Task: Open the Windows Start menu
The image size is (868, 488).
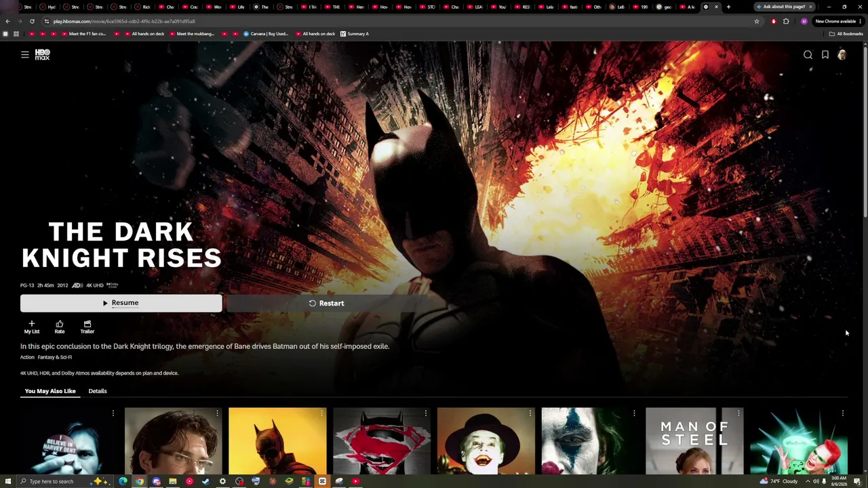Action: tap(7, 481)
